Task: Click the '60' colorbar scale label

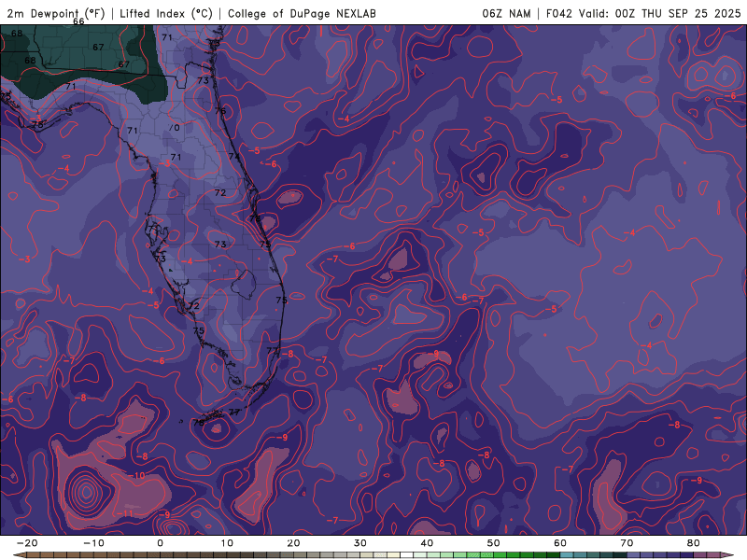Action: tap(560, 543)
